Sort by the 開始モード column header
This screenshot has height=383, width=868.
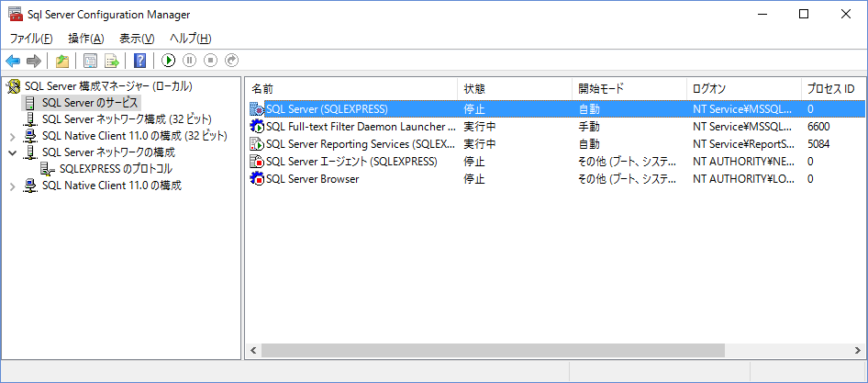point(629,89)
